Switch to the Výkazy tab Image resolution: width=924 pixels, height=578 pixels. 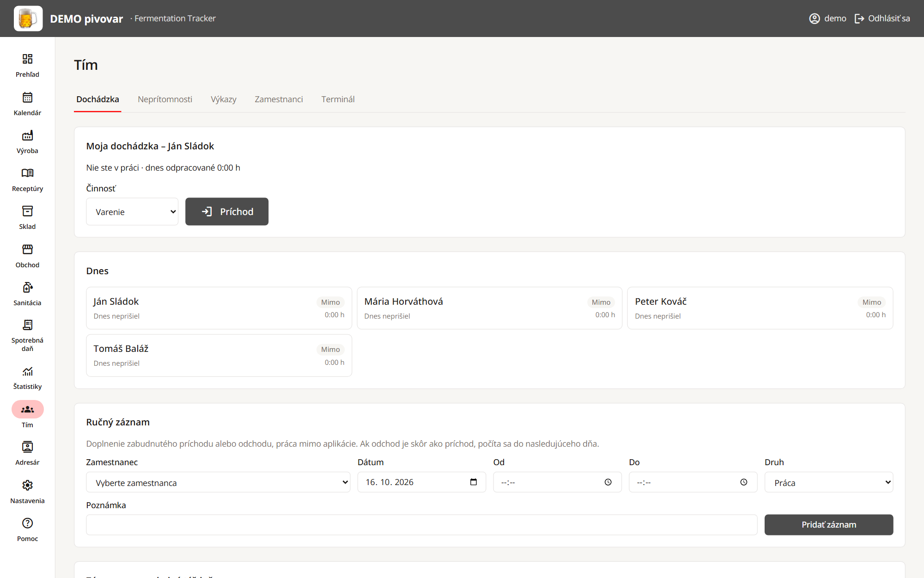[224, 99]
